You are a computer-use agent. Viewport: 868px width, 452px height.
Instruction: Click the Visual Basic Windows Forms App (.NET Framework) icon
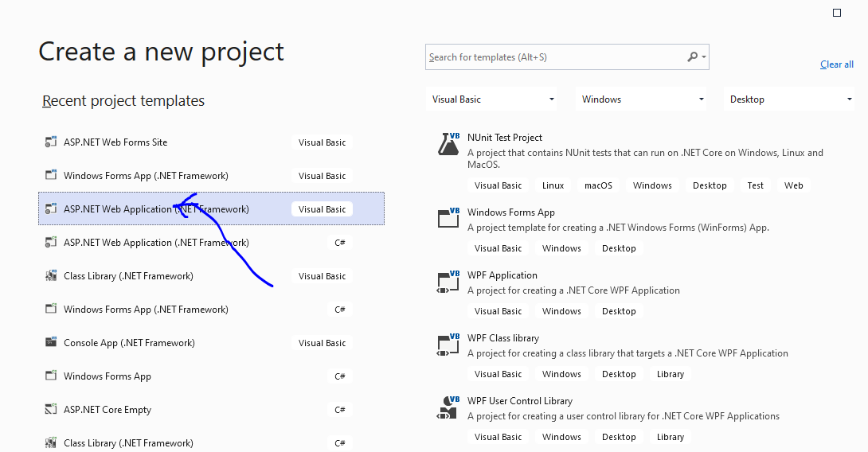(51, 175)
